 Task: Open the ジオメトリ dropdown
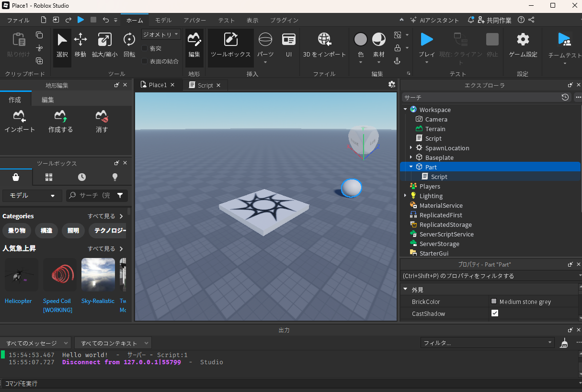(161, 34)
